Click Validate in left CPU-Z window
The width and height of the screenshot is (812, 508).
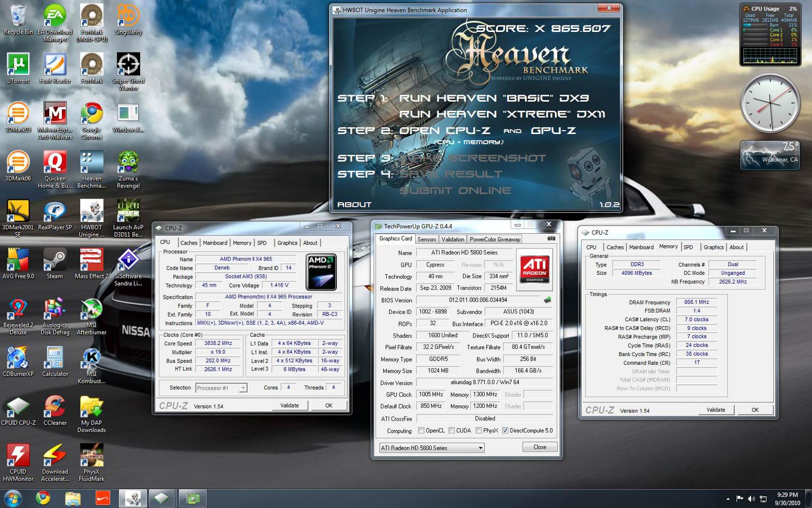coord(290,405)
